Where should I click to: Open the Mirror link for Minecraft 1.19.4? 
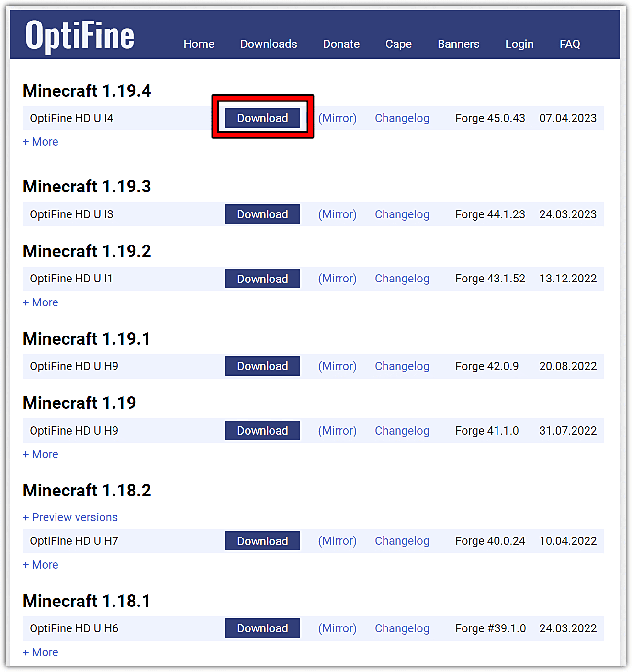click(x=337, y=118)
